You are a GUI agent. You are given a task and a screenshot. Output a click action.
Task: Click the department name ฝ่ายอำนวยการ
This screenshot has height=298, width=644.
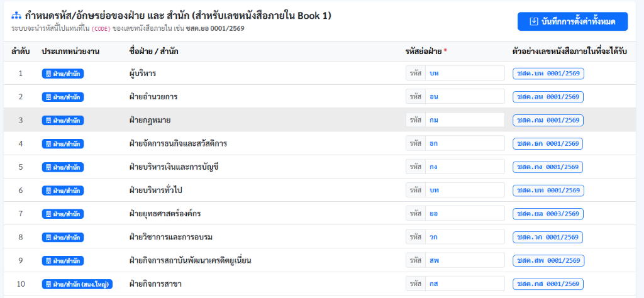tap(153, 97)
